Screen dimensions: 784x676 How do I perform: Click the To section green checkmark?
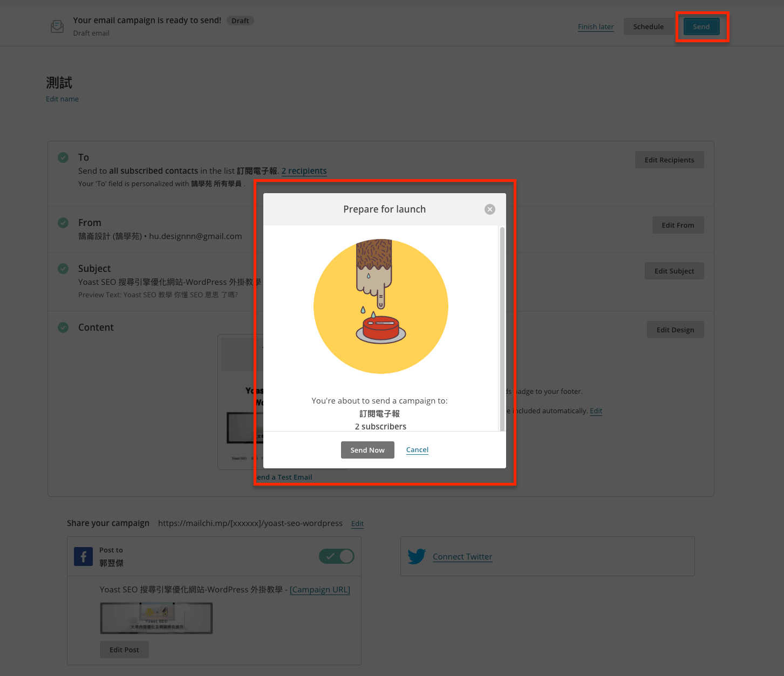pos(63,158)
